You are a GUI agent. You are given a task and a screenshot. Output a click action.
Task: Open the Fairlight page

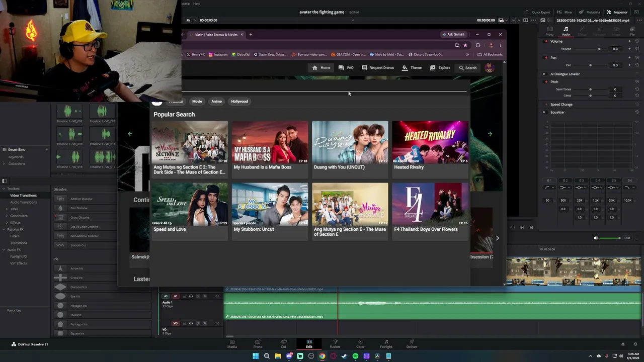click(386, 344)
